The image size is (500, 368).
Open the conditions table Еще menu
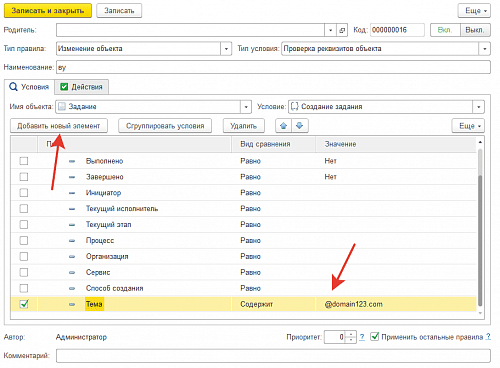(468, 126)
